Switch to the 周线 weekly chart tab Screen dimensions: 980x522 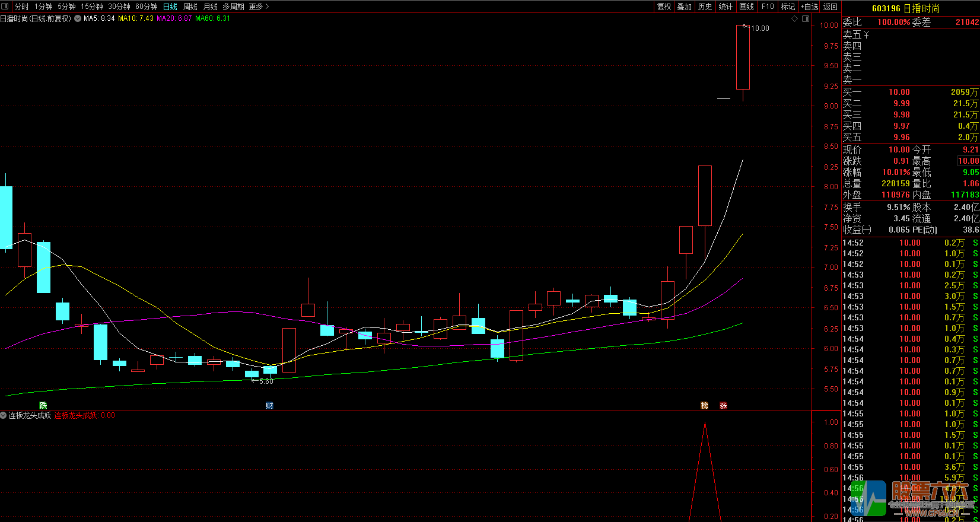190,7
